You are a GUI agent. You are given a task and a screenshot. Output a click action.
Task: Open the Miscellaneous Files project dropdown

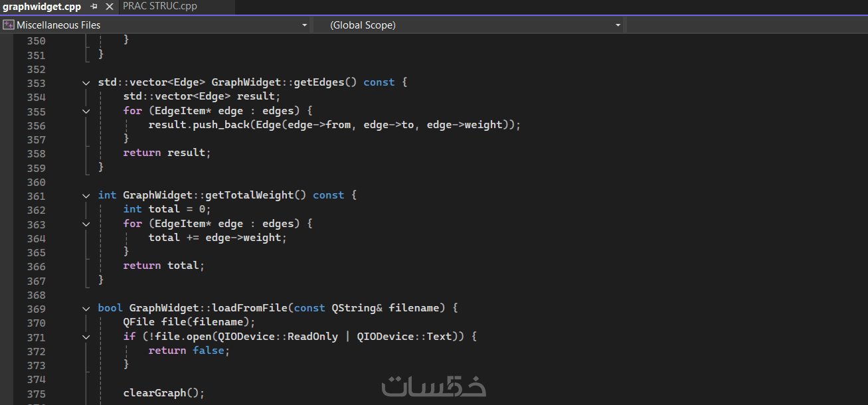[304, 25]
